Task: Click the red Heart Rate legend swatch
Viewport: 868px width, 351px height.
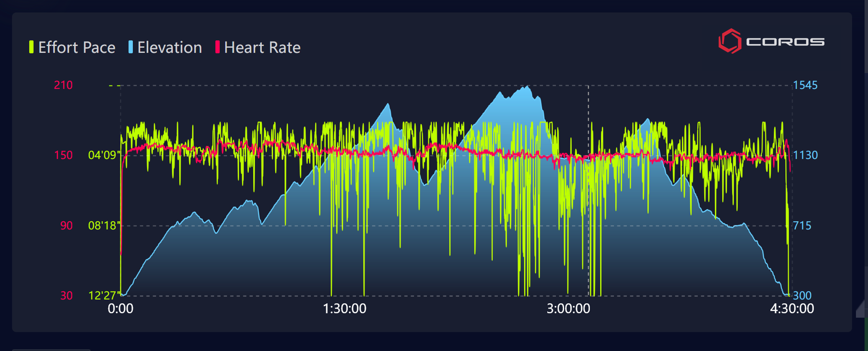Action: click(217, 47)
